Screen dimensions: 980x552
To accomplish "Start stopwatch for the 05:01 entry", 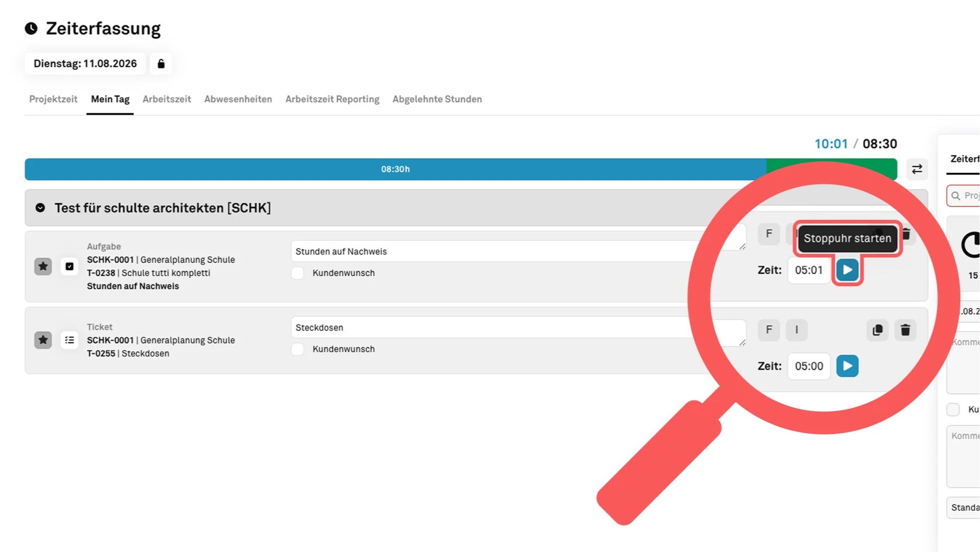I will [847, 270].
